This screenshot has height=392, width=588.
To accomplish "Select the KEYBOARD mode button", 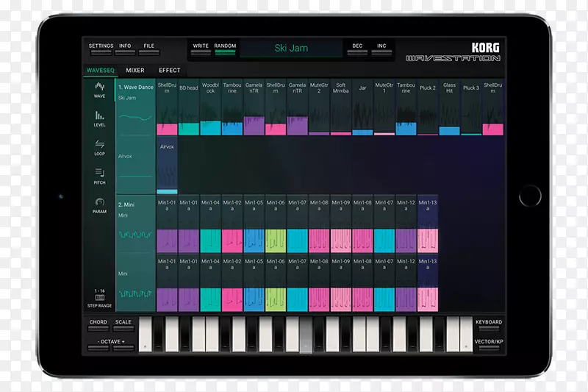I will point(489,325).
